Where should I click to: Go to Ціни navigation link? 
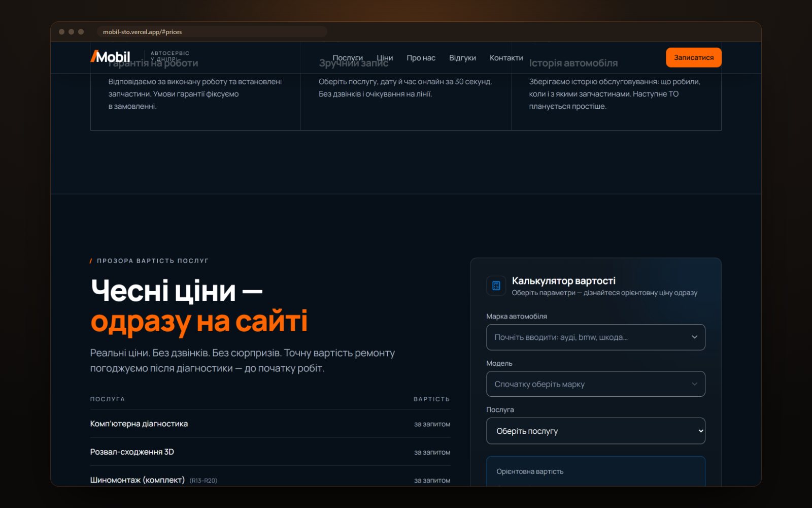coord(385,57)
